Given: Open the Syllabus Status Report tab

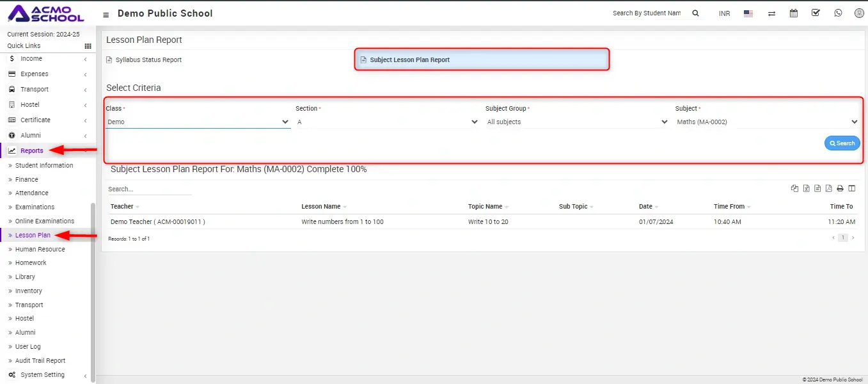Looking at the screenshot, I should (148, 60).
